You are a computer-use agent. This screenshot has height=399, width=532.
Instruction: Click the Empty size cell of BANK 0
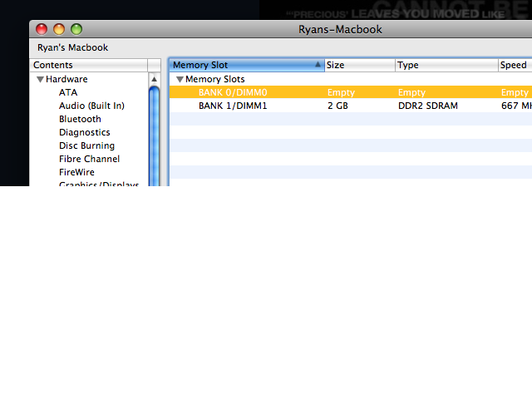341,92
